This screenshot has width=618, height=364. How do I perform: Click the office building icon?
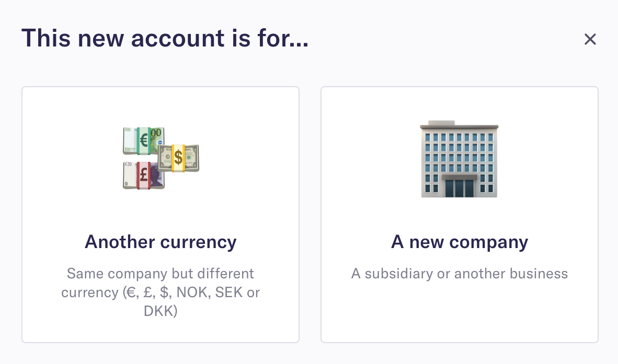pos(459,159)
